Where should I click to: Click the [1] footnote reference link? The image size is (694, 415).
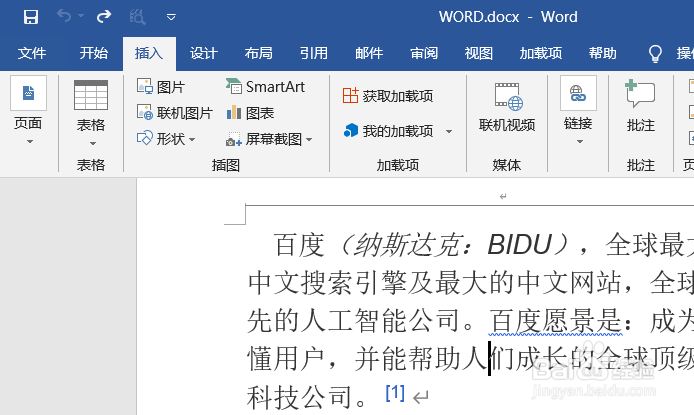point(395,392)
